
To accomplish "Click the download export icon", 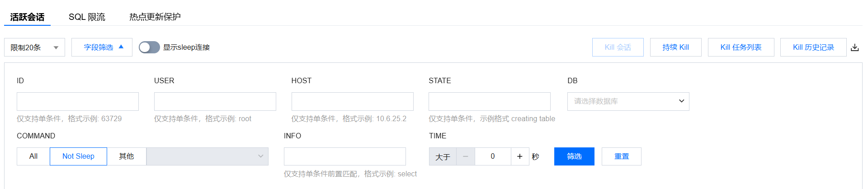I will click(854, 47).
